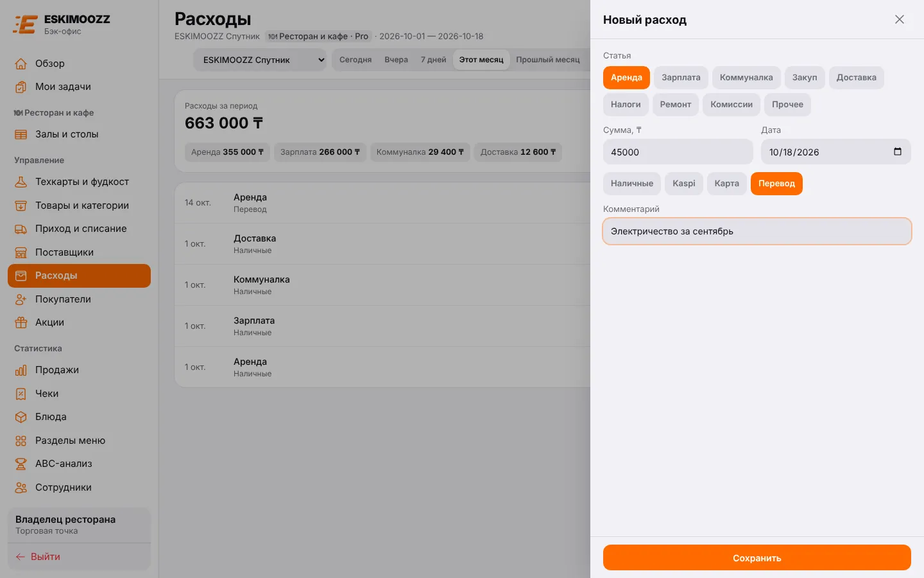Click the Аренда 355 000 ₸ summary chip
This screenshot has width=924, height=578.
227,152
